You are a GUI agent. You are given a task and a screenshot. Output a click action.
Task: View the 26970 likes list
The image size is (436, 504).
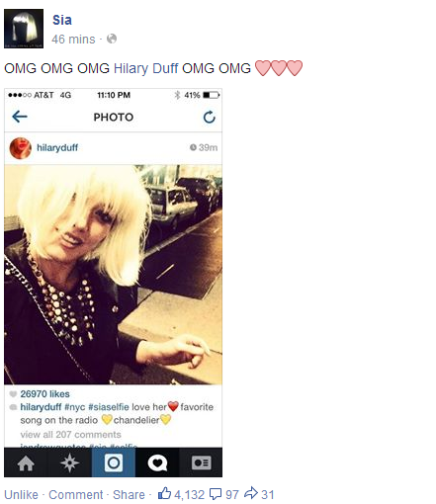coord(44,394)
